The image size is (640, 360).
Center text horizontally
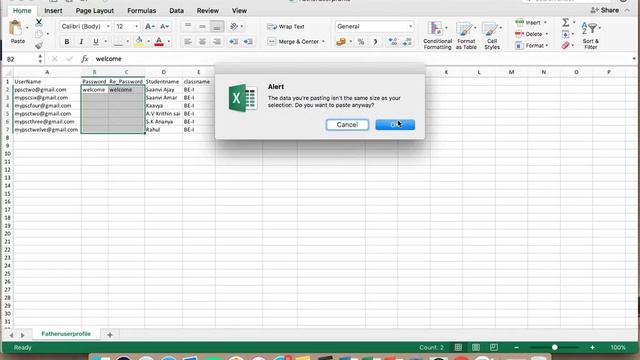click(202, 42)
